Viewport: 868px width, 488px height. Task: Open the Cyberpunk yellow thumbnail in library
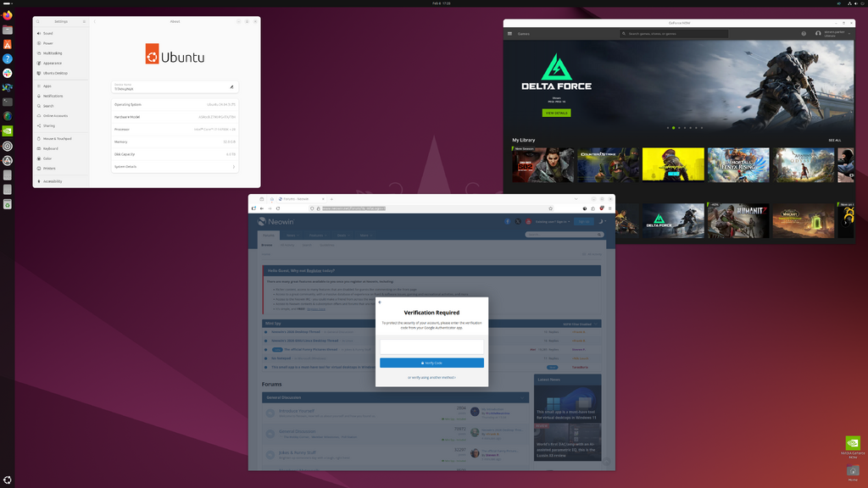(673, 164)
